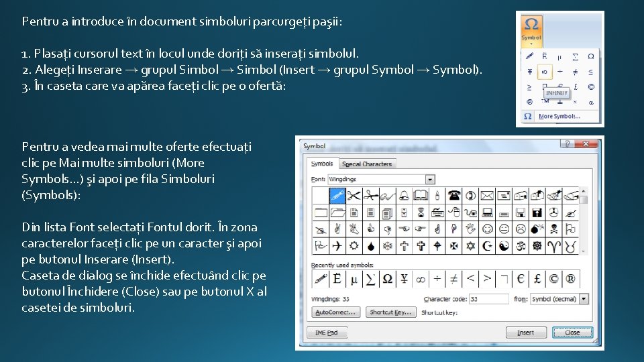This screenshot has height=362, width=644.
Task: Switch to the Symbols tab
Action: 322,164
